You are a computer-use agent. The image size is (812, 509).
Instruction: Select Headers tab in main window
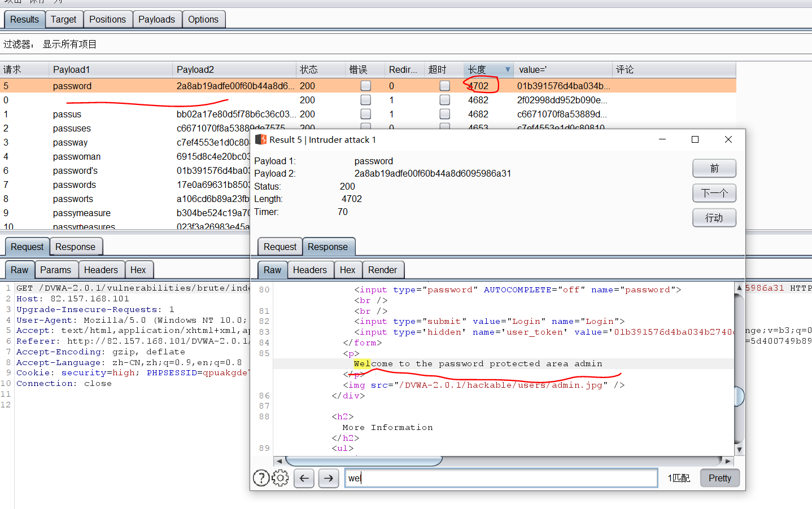pos(101,270)
